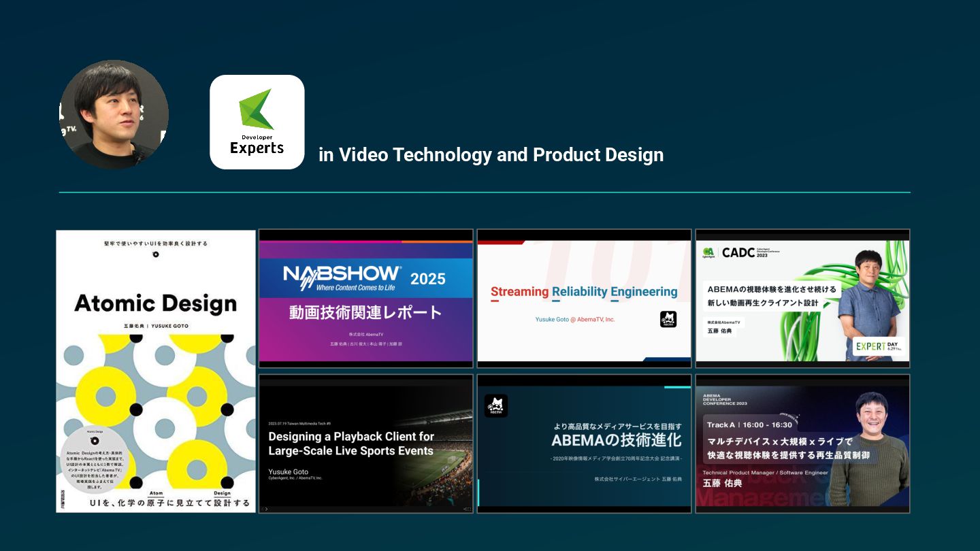The height and width of the screenshot is (551, 980).
Task: Open the ABEMA Developer Conference 2023 slide
Action: (x=802, y=443)
